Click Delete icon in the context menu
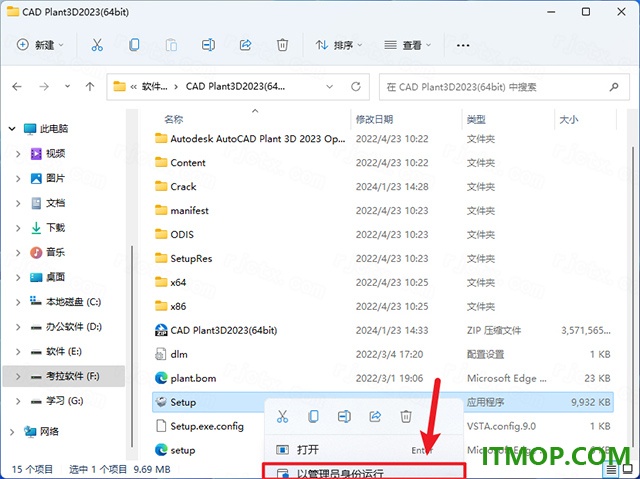Viewport: 640px width, 479px height. 406,417
